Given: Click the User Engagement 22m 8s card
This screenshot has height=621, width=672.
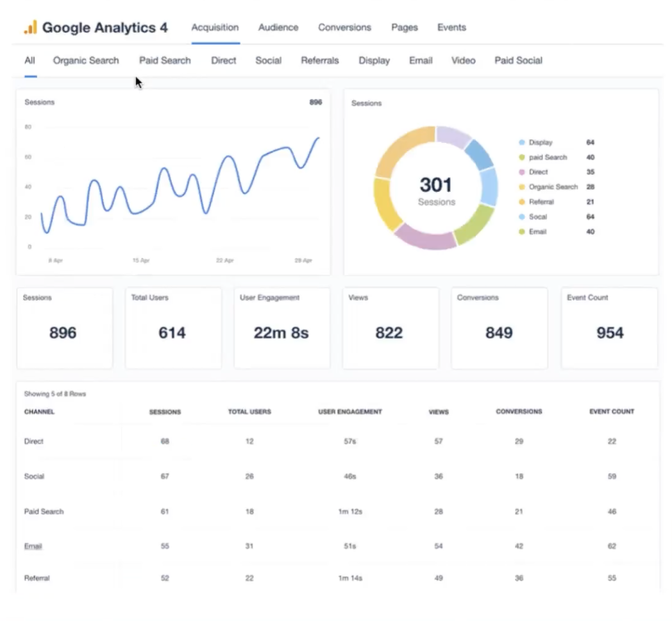Looking at the screenshot, I should (282, 328).
